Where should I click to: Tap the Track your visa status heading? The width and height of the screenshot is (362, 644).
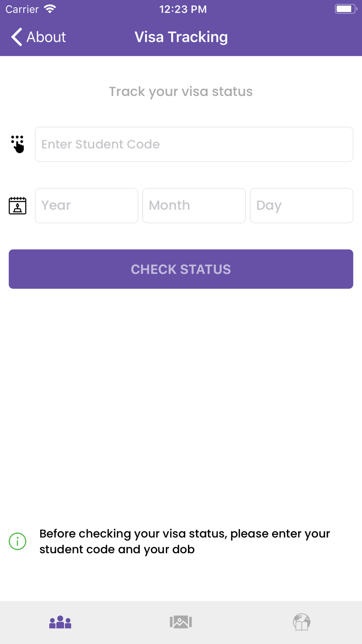coord(181,92)
